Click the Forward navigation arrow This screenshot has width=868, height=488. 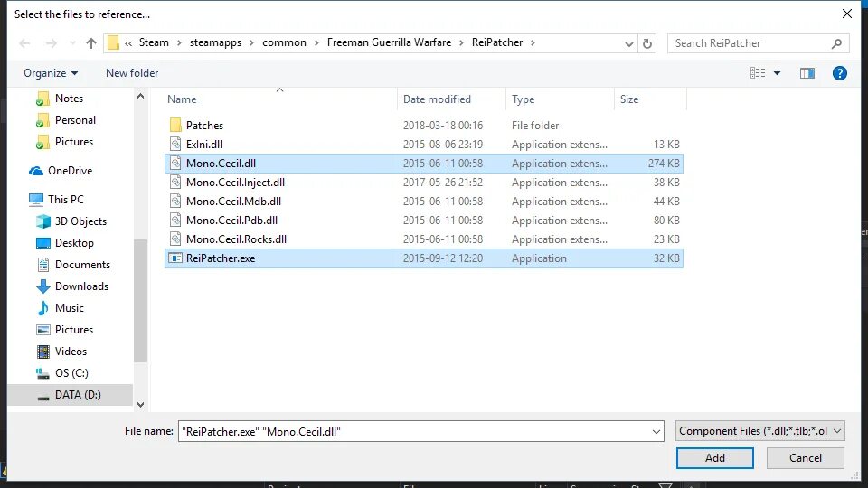coord(51,43)
